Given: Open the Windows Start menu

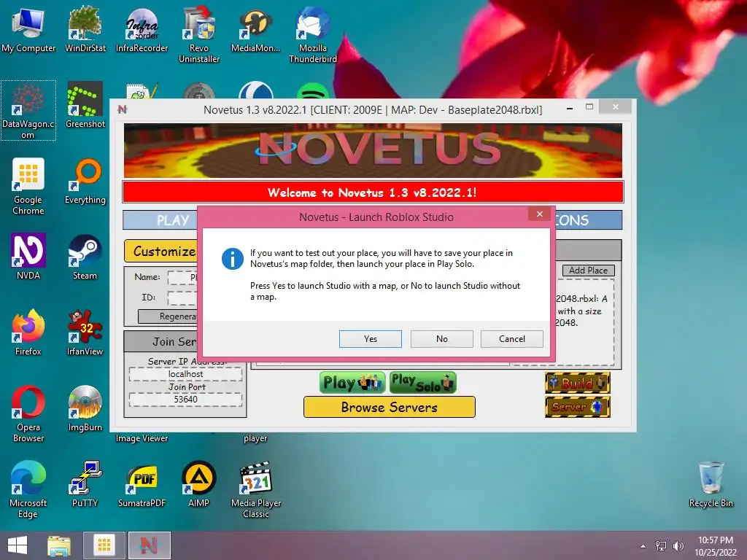Looking at the screenshot, I should (18, 545).
